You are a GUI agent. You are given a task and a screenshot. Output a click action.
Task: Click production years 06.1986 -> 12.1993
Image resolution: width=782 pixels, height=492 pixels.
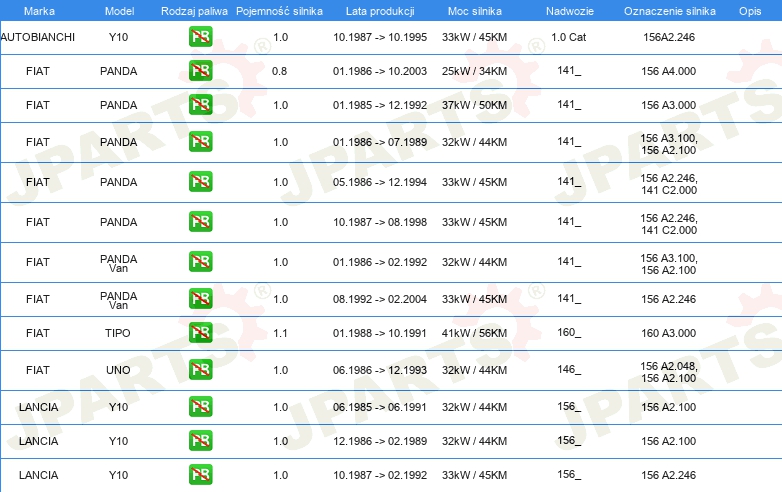[380, 370]
